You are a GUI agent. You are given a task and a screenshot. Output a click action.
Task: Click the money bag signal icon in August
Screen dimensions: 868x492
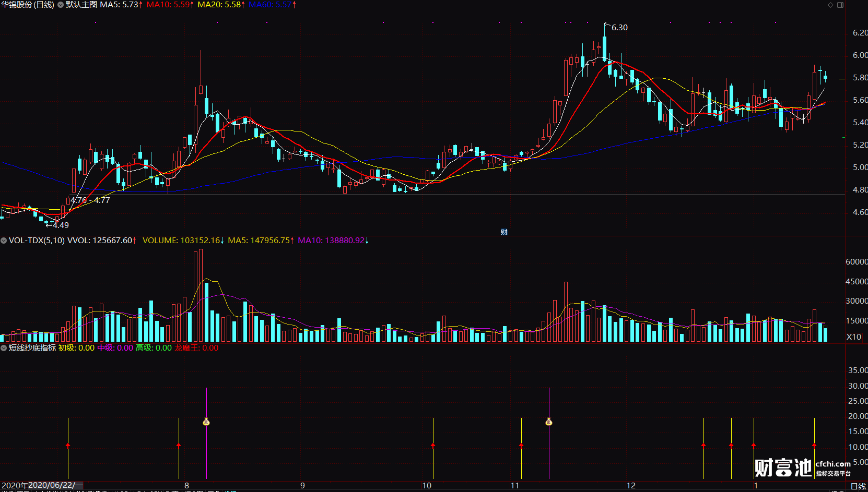[206, 422]
